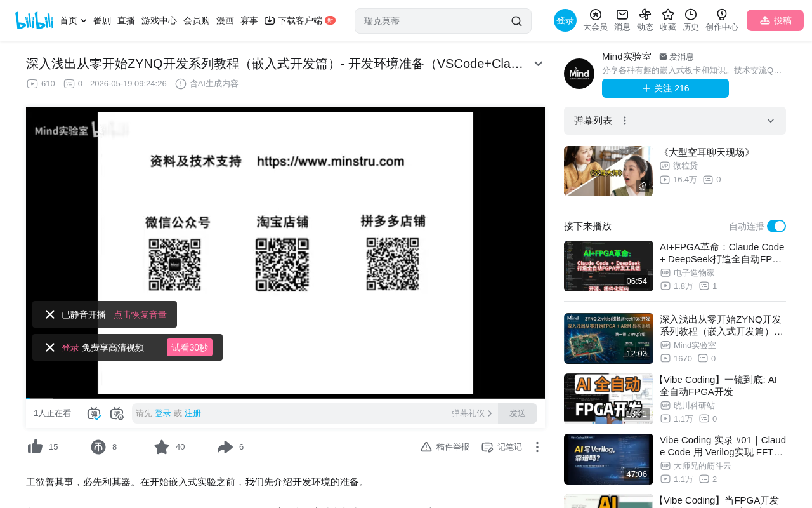Click the 接下来播放 heading
The height and width of the screenshot is (508, 812).
pos(587,226)
